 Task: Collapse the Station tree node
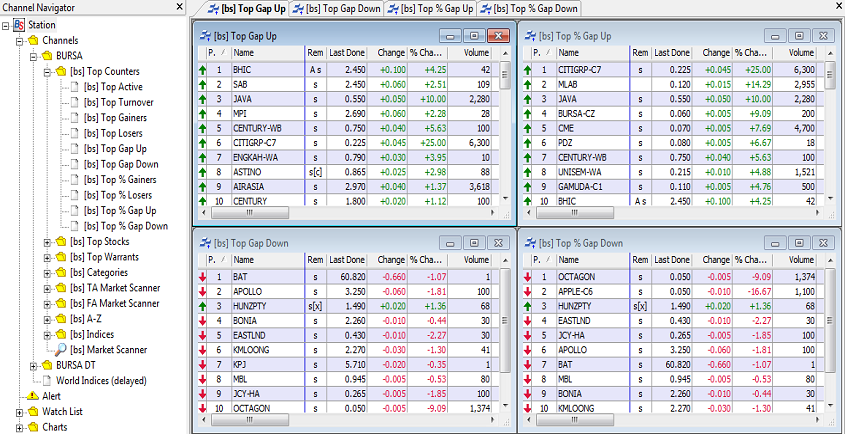tap(5, 25)
